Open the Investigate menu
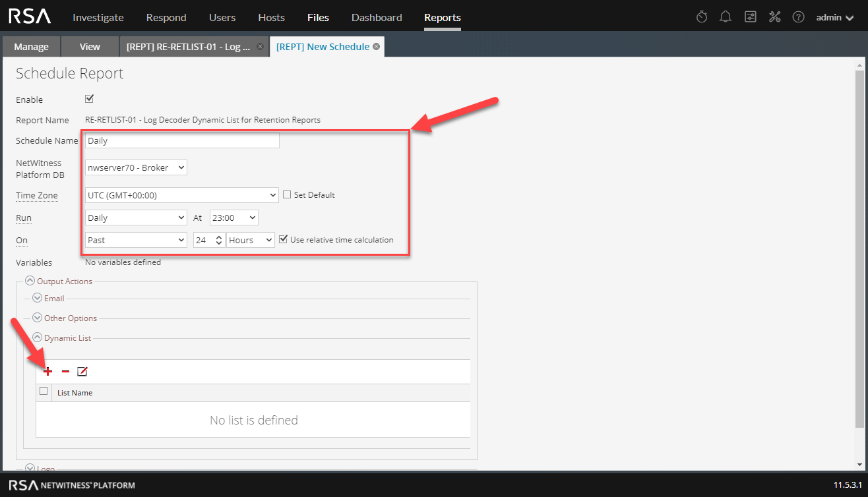 tap(98, 17)
